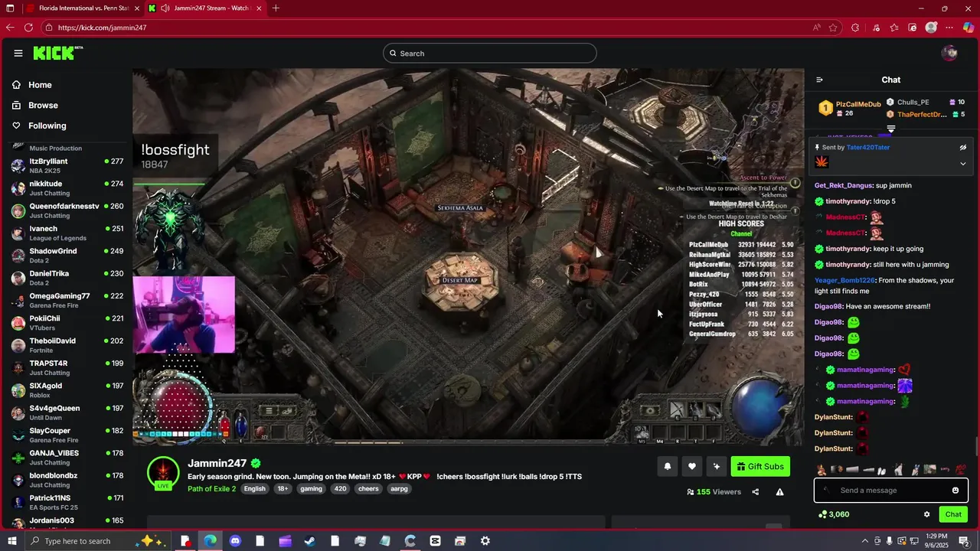
Task: Open Edge Copilot sidebar icon
Action: (x=969, y=28)
